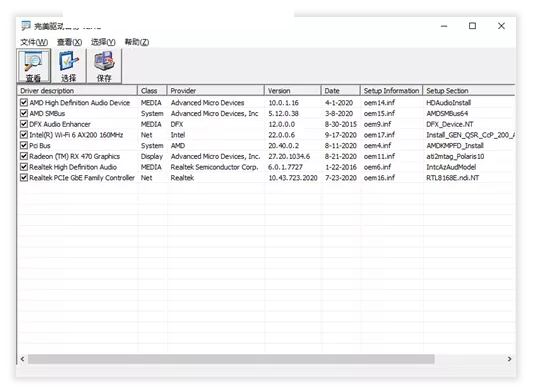Sort by the Date column header
534x388 pixels.
(x=341, y=91)
